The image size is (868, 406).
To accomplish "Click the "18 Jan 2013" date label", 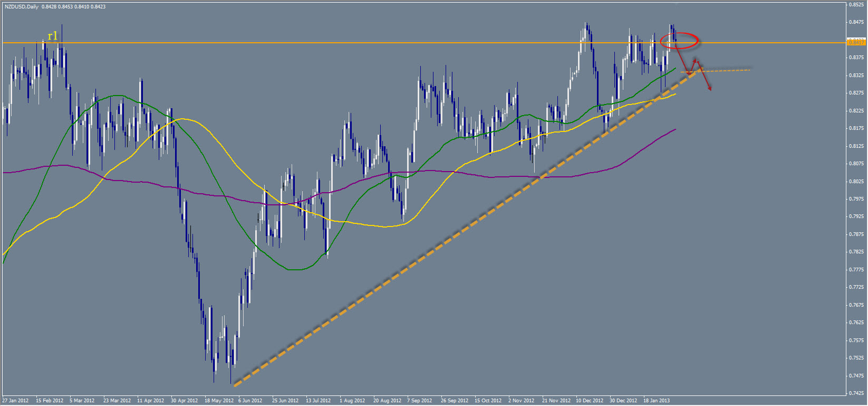I will click(656, 401).
